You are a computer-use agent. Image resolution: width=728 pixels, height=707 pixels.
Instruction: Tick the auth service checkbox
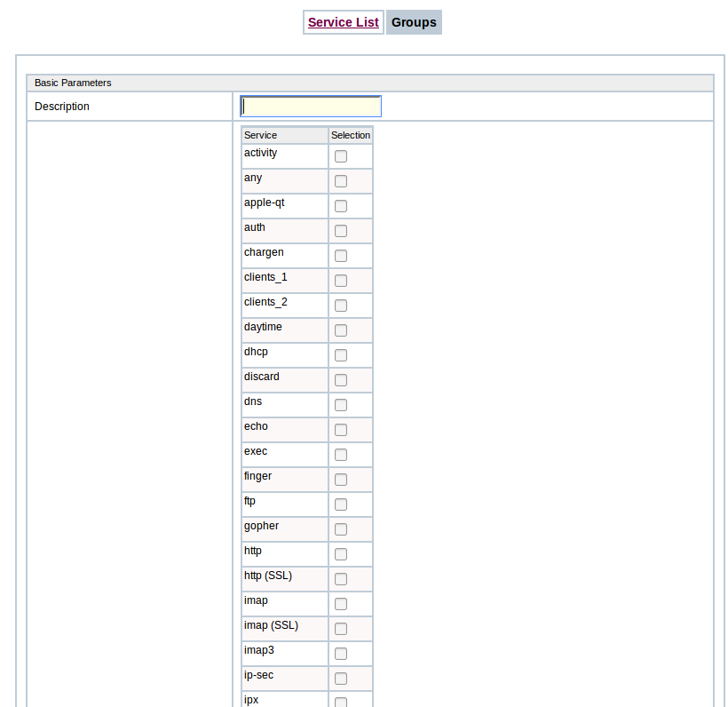341,231
